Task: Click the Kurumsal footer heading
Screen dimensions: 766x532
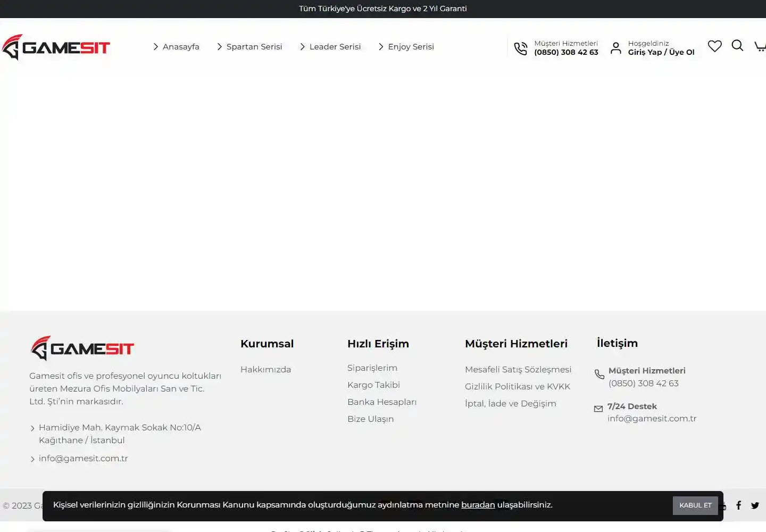Action: (267, 344)
